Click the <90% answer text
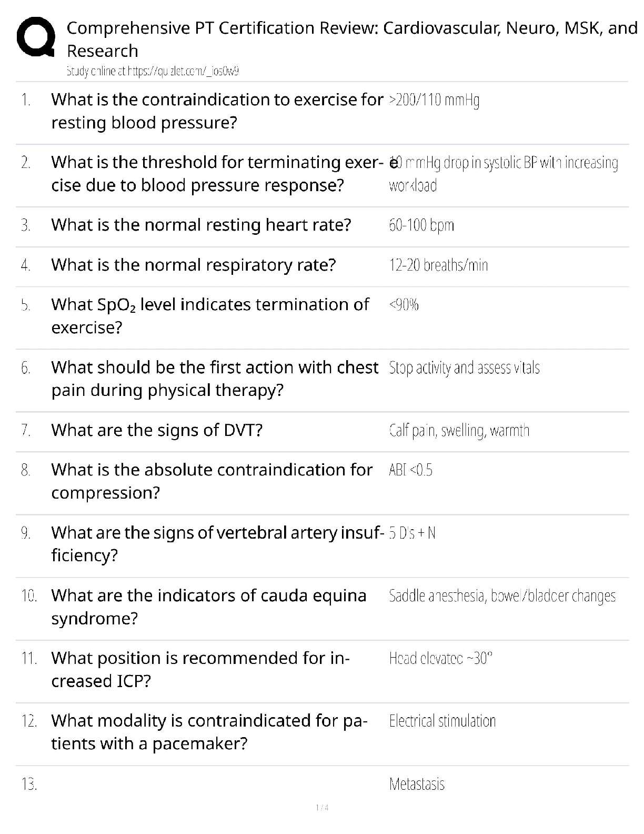Screen dimensions: 644x834 (404, 305)
